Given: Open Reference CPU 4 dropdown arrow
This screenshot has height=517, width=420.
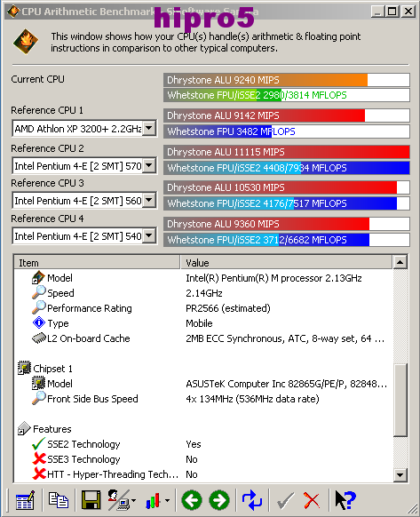Looking at the screenshot, I should pos(149,235).
